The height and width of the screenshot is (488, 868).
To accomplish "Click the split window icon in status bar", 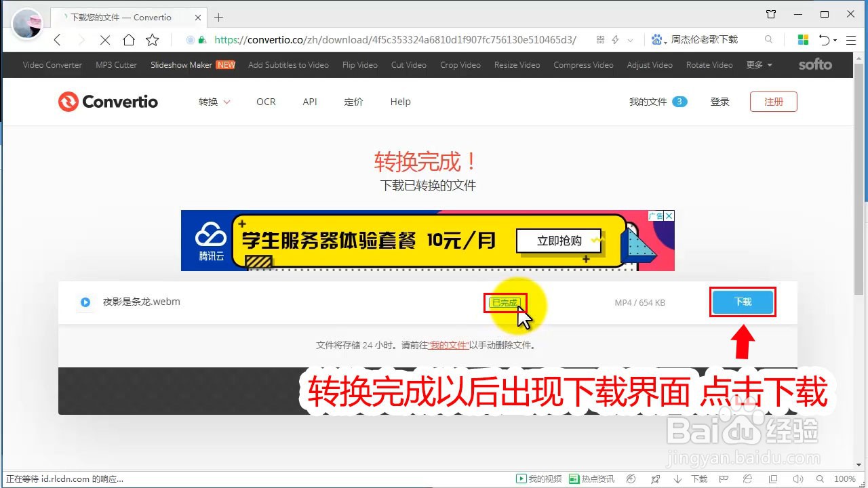I will pos(774,479).
